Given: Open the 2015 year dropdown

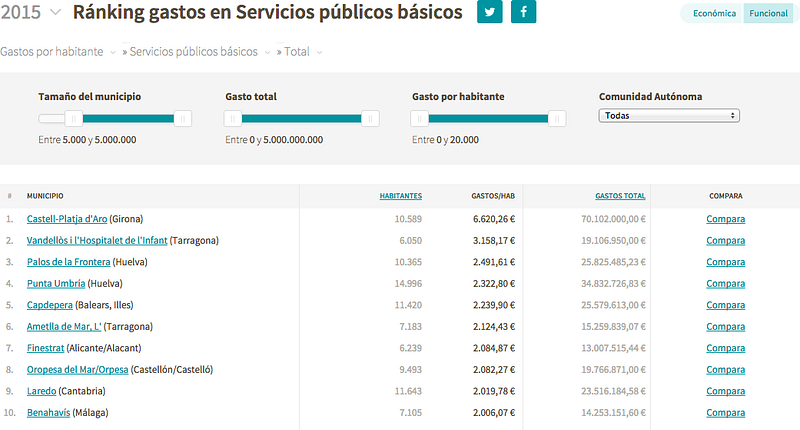Looking at the screenshot, I should pyautogui.click(x=32, y=12).
